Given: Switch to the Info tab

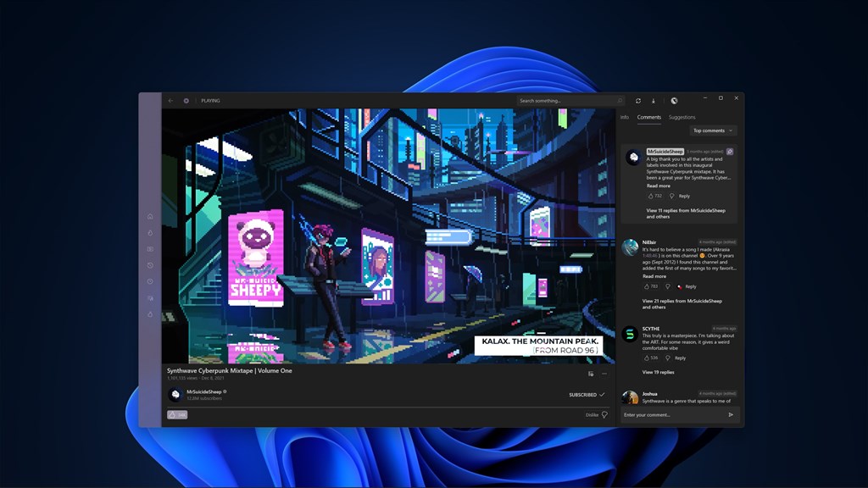Looking at the screenshot, I should 625,117.
